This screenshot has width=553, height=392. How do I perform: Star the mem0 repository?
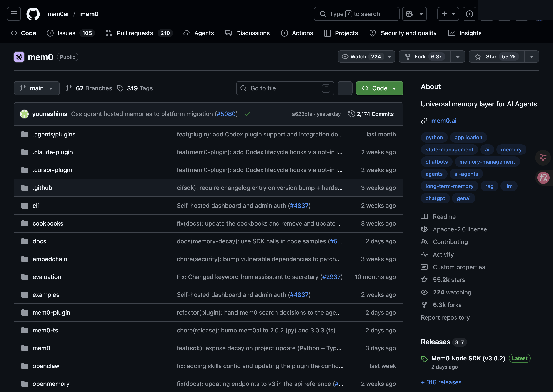pos(497,56)
